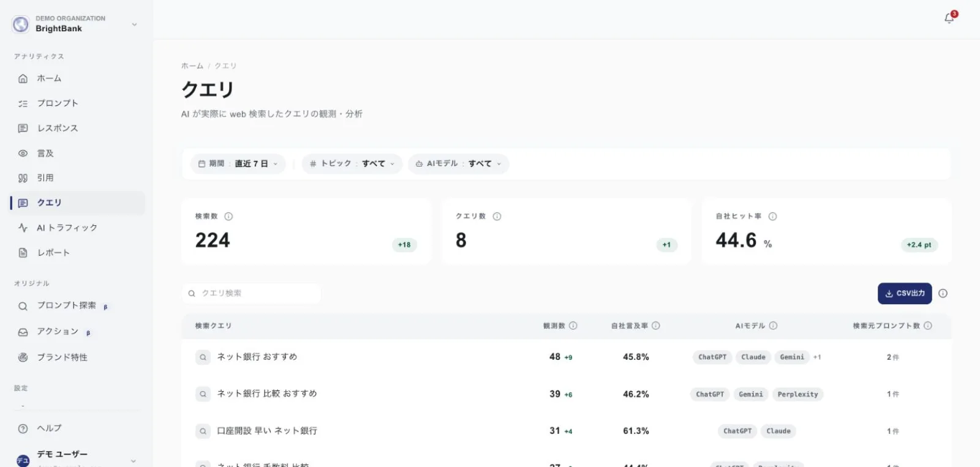
Task: Click the info icon in AIモデル column header
Action: coord(774,326)
